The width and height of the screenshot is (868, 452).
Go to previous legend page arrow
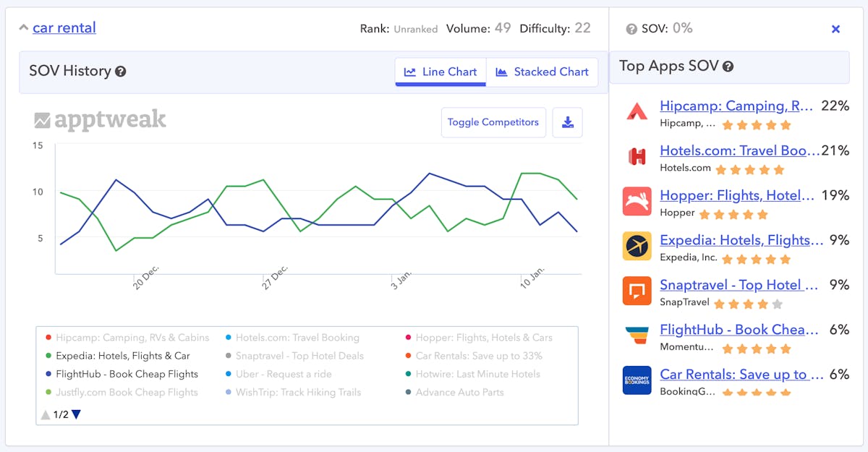(46, 414)
